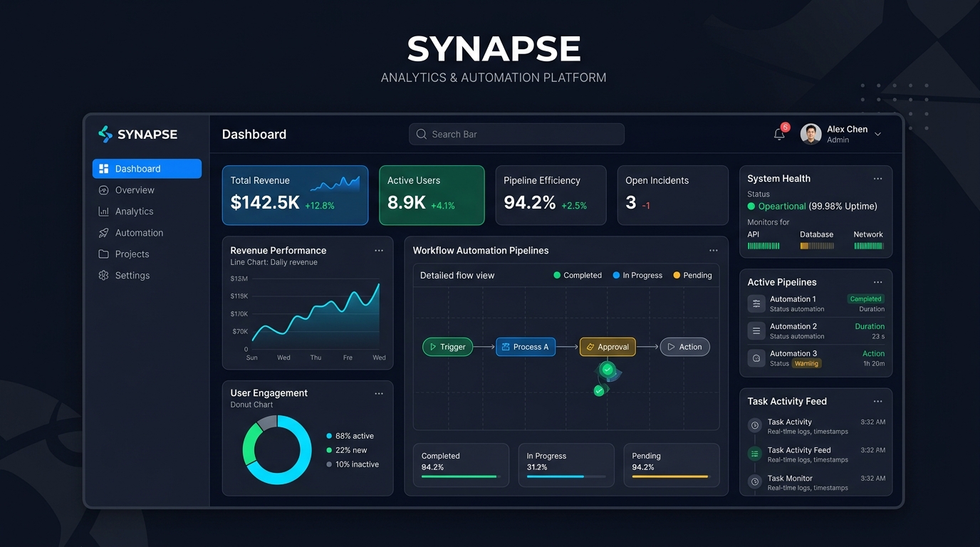Click the Automation 2 list icon

click(x=756, y=330)
